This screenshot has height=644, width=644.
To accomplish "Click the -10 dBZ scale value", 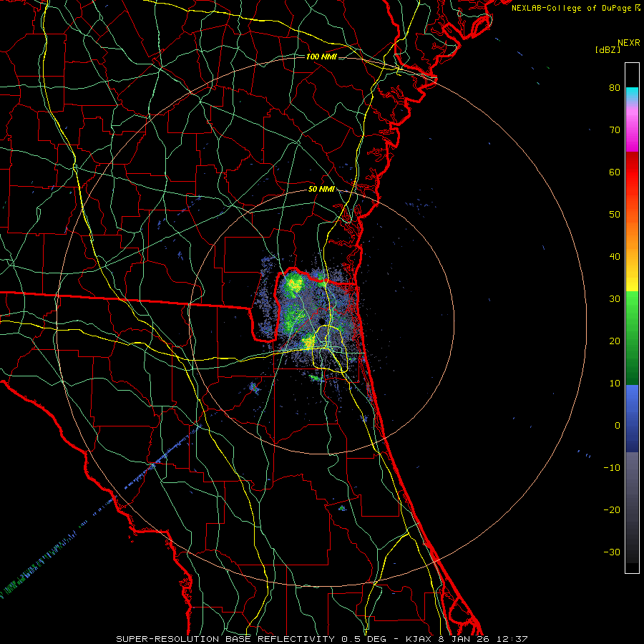I will [x=612, y=468].
